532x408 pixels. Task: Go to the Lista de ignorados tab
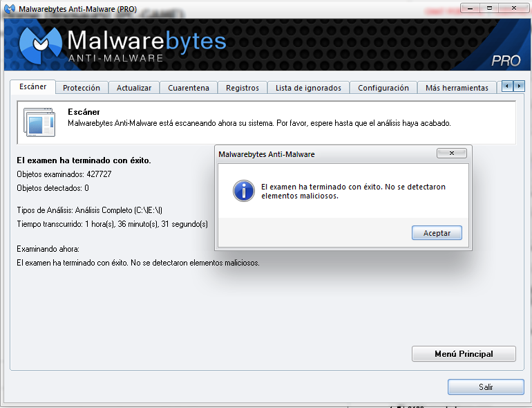(308, 88)
